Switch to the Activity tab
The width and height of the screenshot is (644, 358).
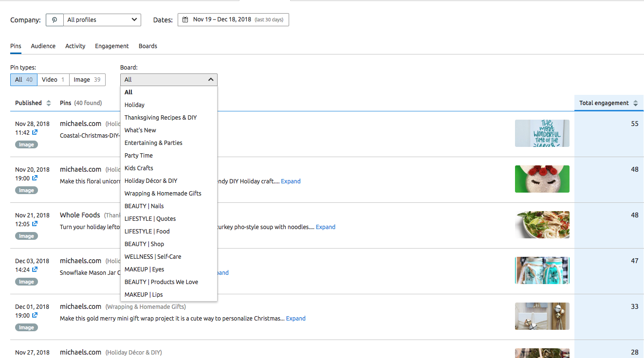click(x=75, y=46)
